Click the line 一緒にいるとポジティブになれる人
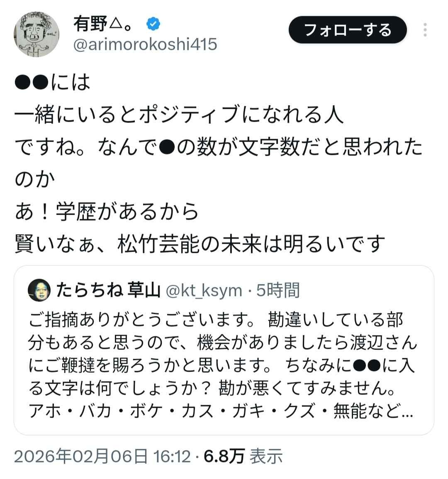This screenshot has height=479, width=448. (179, 115)
